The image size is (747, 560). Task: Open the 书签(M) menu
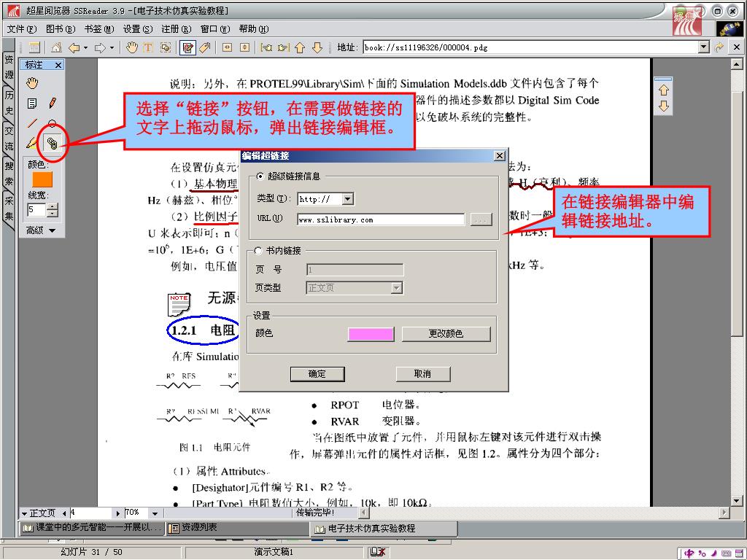coord(99,29)
